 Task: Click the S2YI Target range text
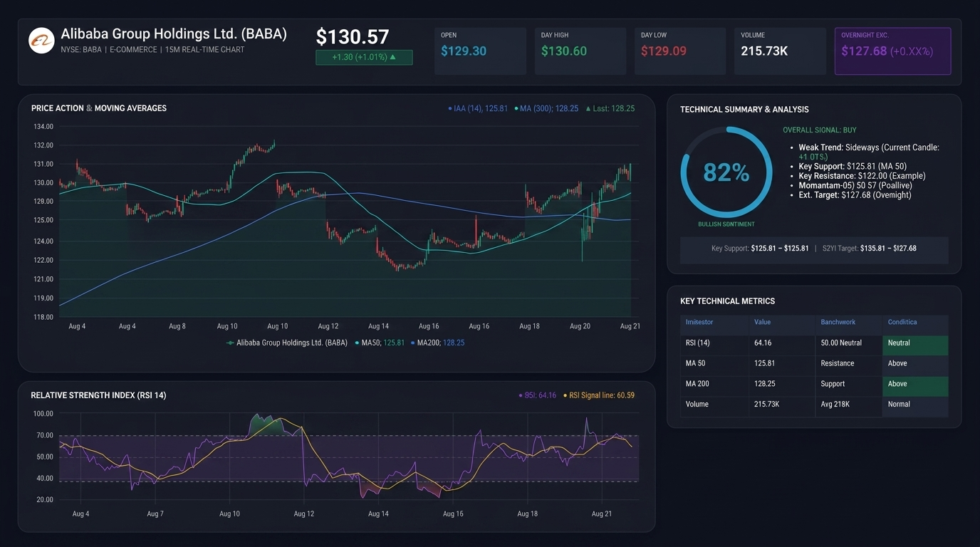870,249
